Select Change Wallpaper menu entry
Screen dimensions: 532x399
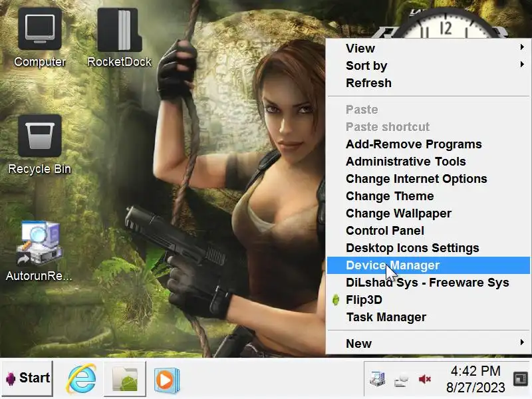[x=428, y=213]
